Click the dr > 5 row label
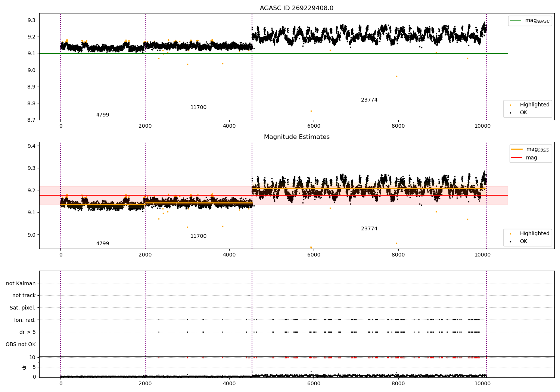560x392 pixels. [28, 332]
